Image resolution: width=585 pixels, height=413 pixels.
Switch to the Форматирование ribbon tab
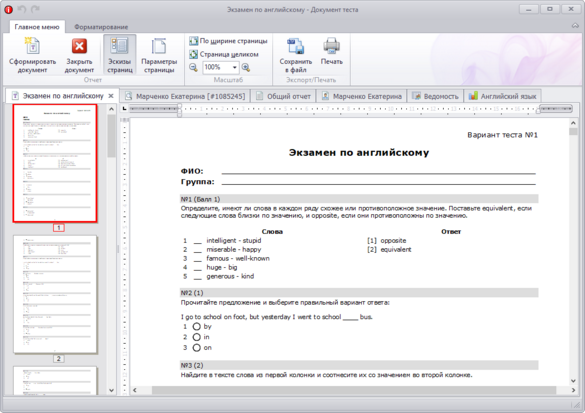point(101,27)
